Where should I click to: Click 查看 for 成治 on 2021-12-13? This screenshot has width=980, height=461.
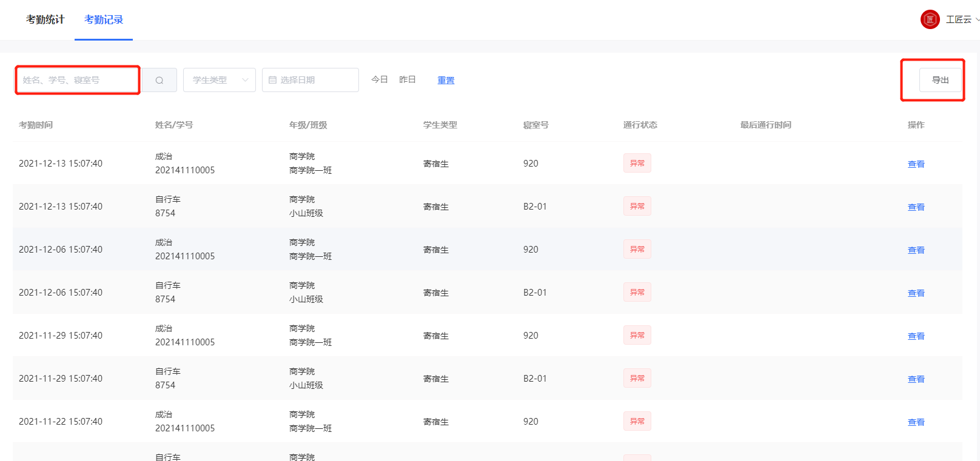point(916,164)
